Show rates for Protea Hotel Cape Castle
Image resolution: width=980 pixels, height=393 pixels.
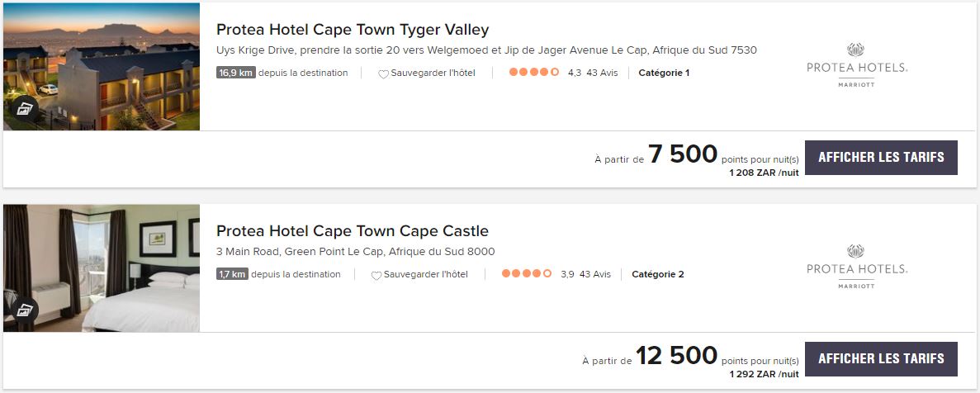click(881, 358)
